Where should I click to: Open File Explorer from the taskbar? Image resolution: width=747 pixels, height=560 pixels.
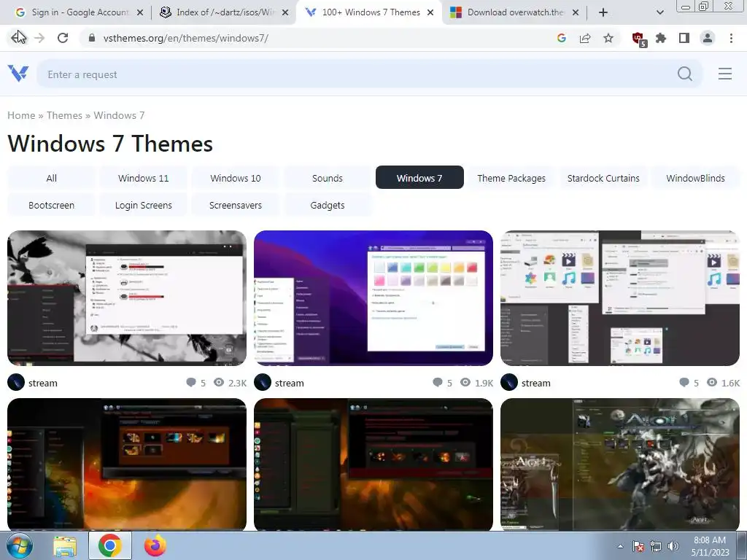coord(64,546)
